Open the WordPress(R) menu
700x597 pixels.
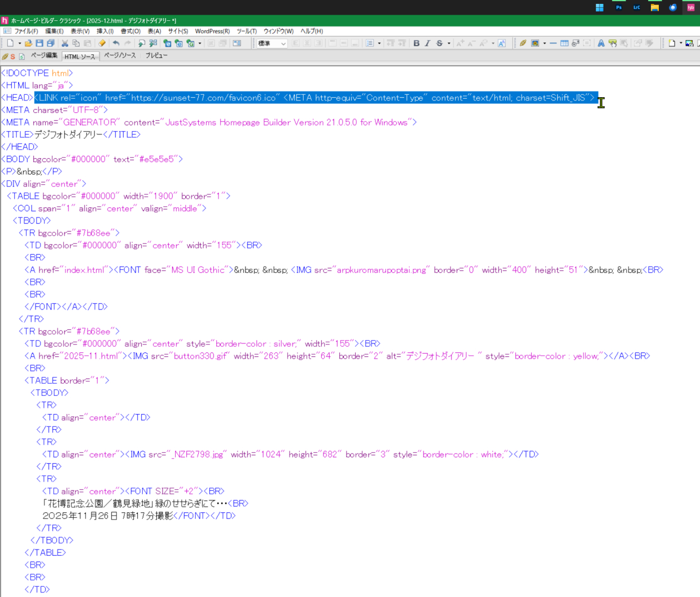click(x=212, y=31)
